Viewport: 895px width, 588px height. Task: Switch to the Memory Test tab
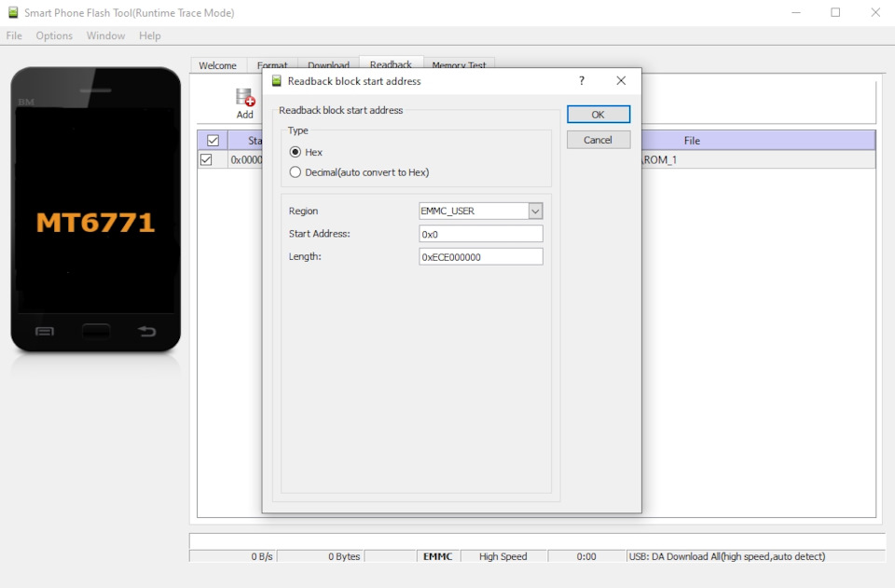(x=459, y=65)
